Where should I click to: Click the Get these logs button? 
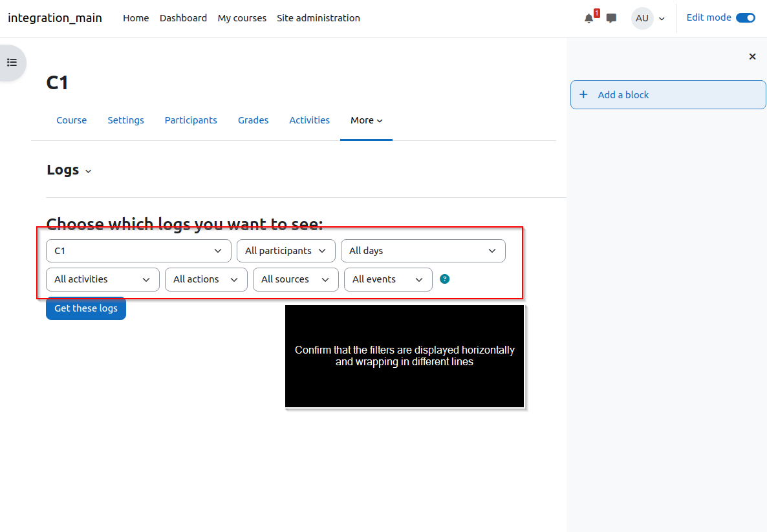point(86,308)
